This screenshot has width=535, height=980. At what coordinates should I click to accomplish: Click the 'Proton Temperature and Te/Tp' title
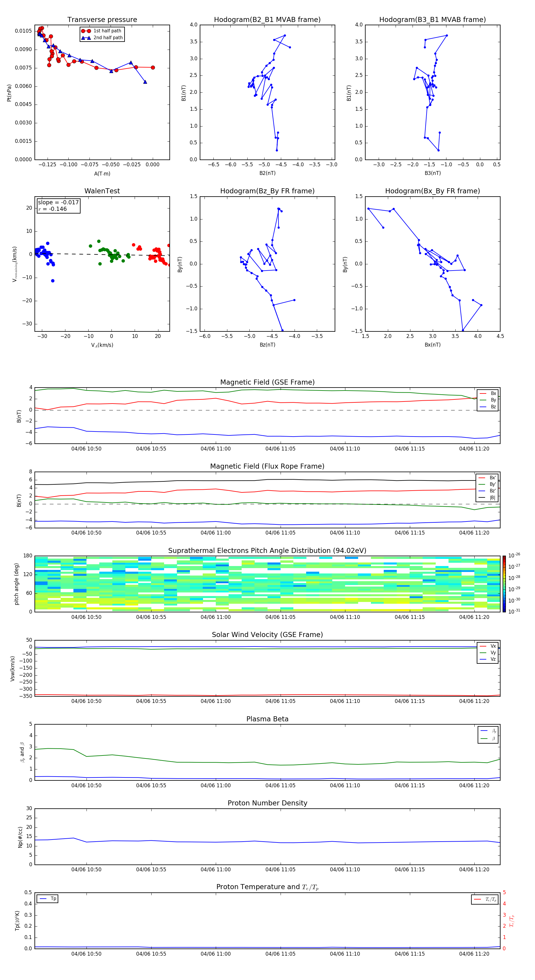click(x=267, y=887)
